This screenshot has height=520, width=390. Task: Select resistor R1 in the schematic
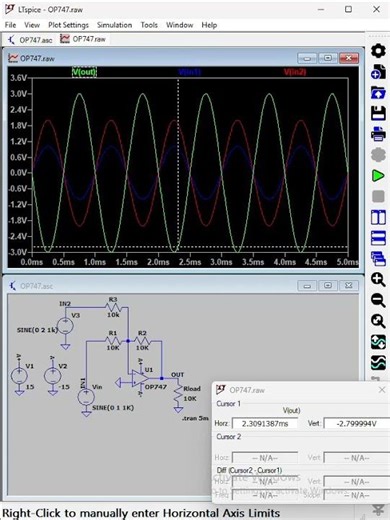coord(113,341)
